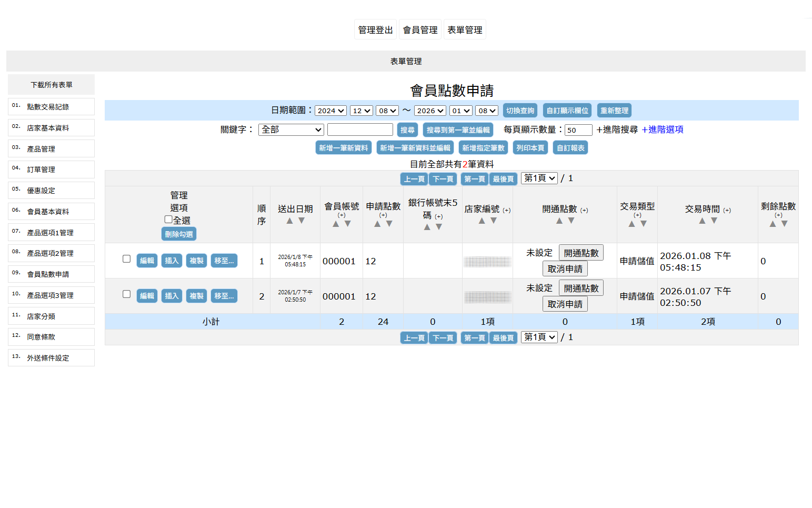This screenshot has height=508, width=812.
Task: Click 管理登出 at top
Action: 376,29
